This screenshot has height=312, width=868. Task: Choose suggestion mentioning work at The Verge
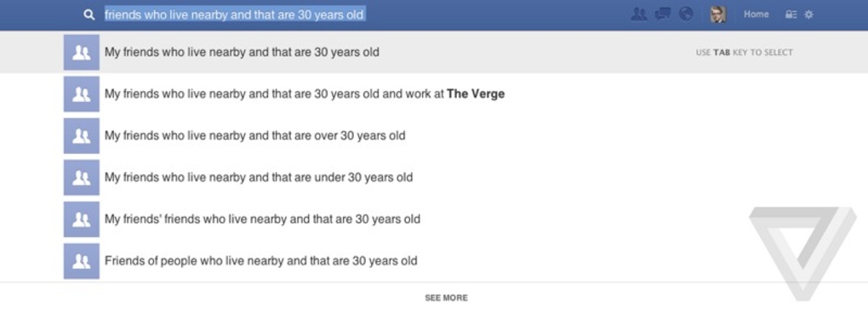pyautogui.click(x=434, y=94)
